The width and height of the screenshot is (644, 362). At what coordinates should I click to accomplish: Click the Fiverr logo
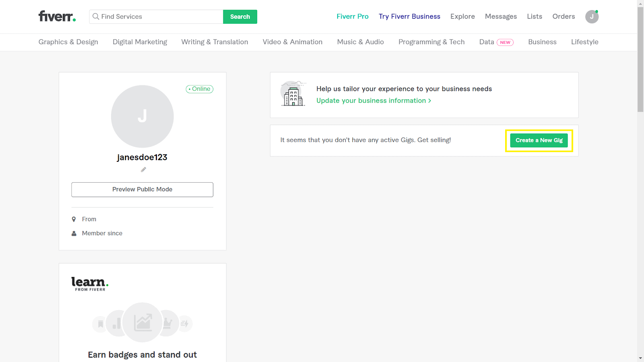(x=57, y=16)
